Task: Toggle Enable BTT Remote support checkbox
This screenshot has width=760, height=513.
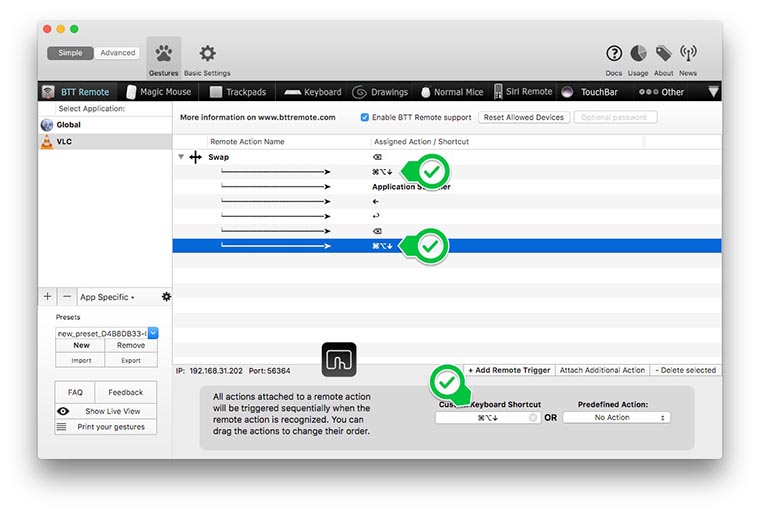Action: [x=364, y=117]
